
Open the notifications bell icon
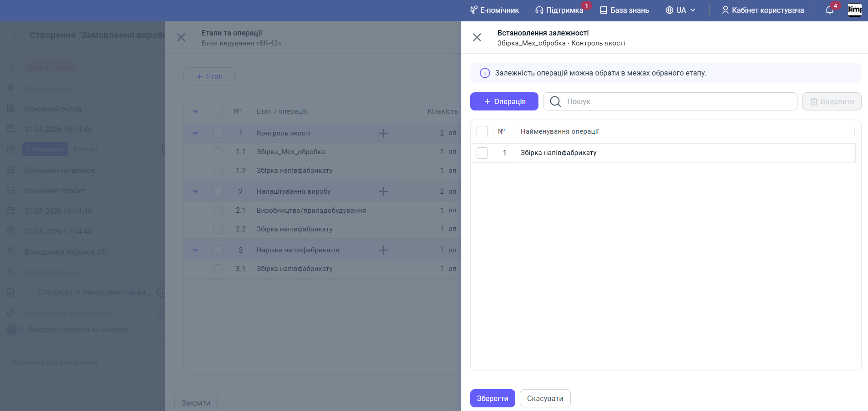pos(829,10)
